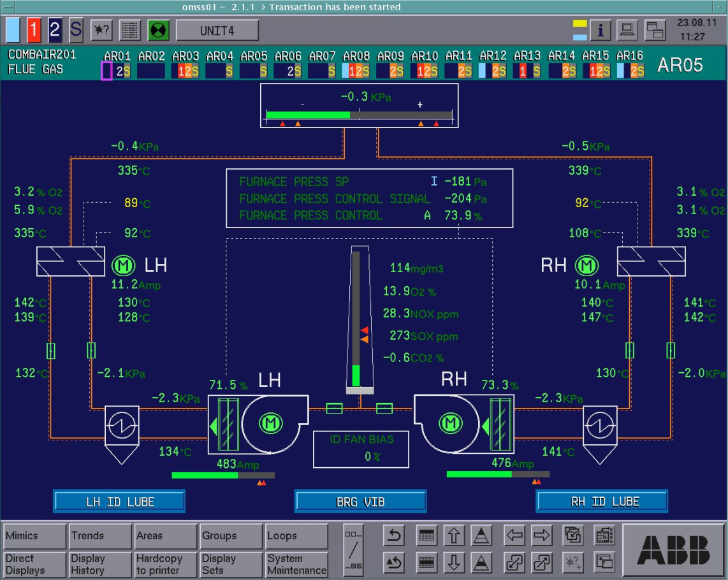Click the up arrow icon in bottom toolbar

click(453, 535)
